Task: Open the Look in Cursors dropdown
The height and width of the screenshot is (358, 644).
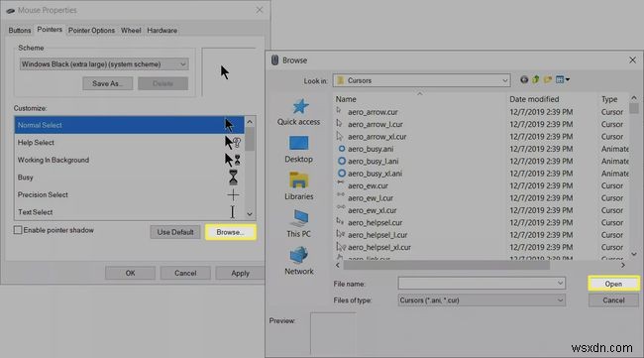Action: [421, 80]
